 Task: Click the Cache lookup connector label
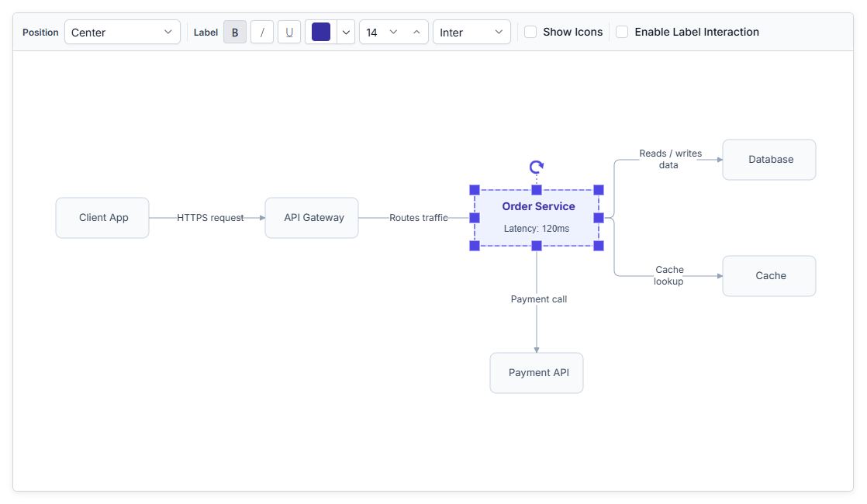point(669,275)
